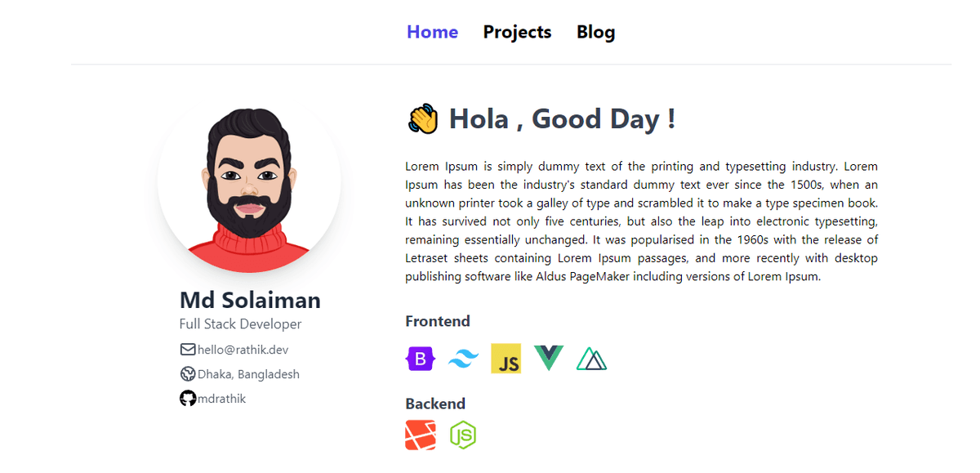Click the Nuxt.js mountain logo icon
The image size is (980, 473).
(x=591, y=359)
